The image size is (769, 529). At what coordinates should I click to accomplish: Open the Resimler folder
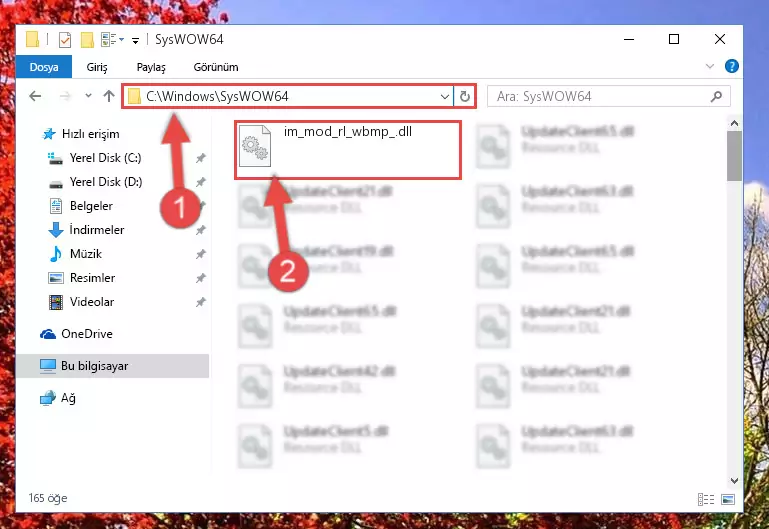[92, 278]
